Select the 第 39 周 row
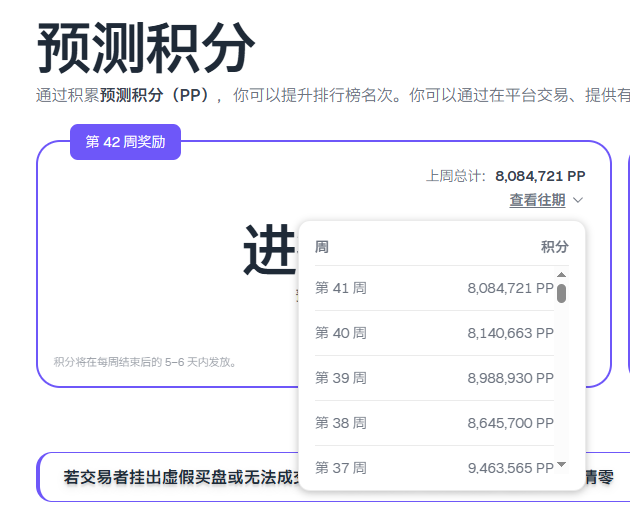Viewport: 630px width, 517px height. click(434, 378)
